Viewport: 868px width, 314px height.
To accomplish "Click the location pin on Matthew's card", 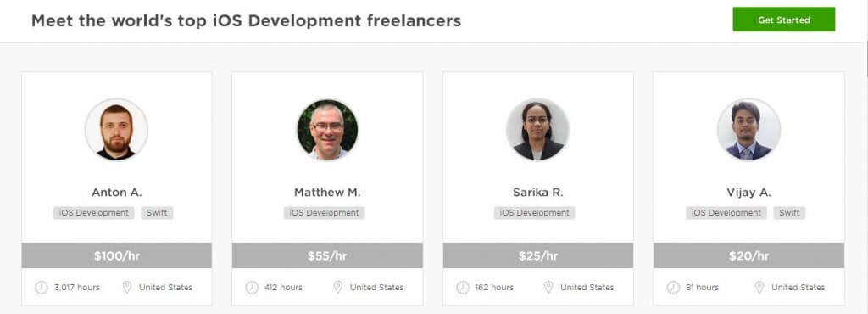I will pyautogui.click(x=337, y=288).
